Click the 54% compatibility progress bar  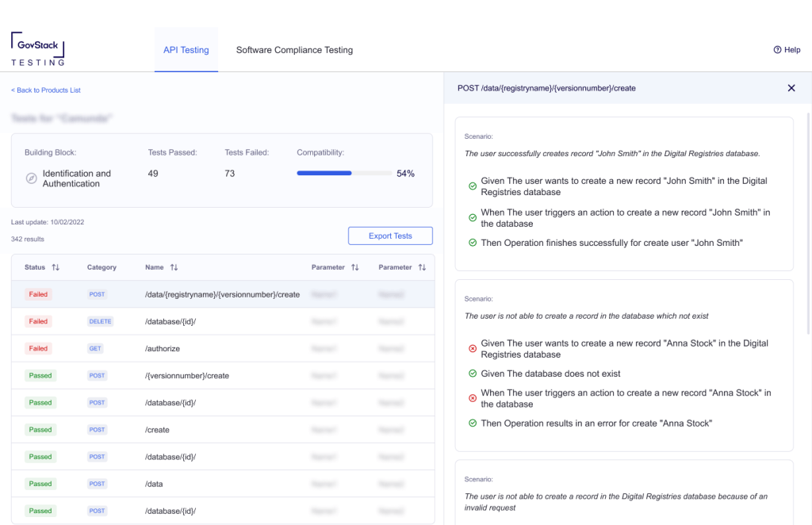tap(344, 173)
